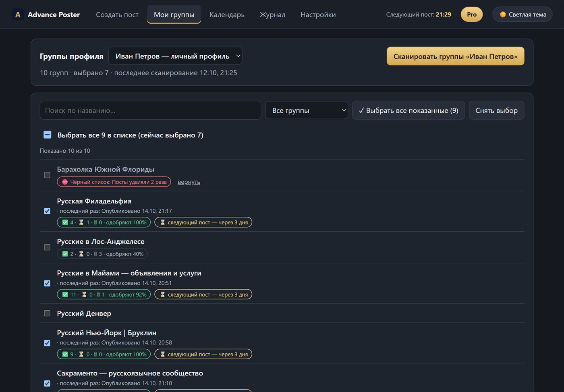Click the hourglass icon in Русская Филадельфия next-post badge
This screenshot has height=392, width=564.
163,222
